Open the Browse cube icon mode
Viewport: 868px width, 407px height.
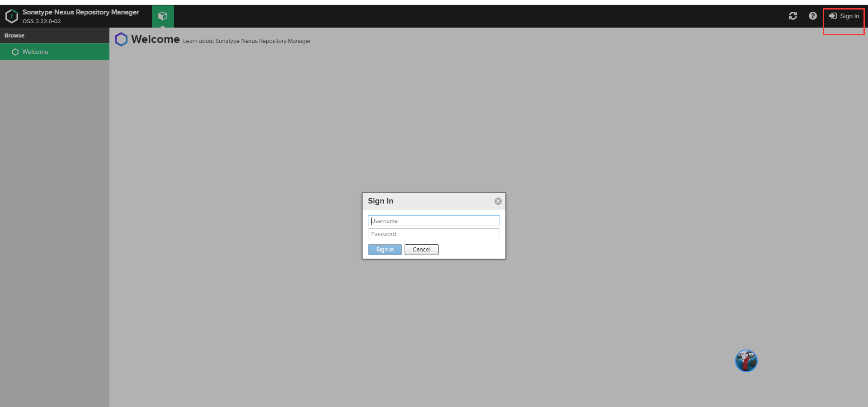coord(163,16)
